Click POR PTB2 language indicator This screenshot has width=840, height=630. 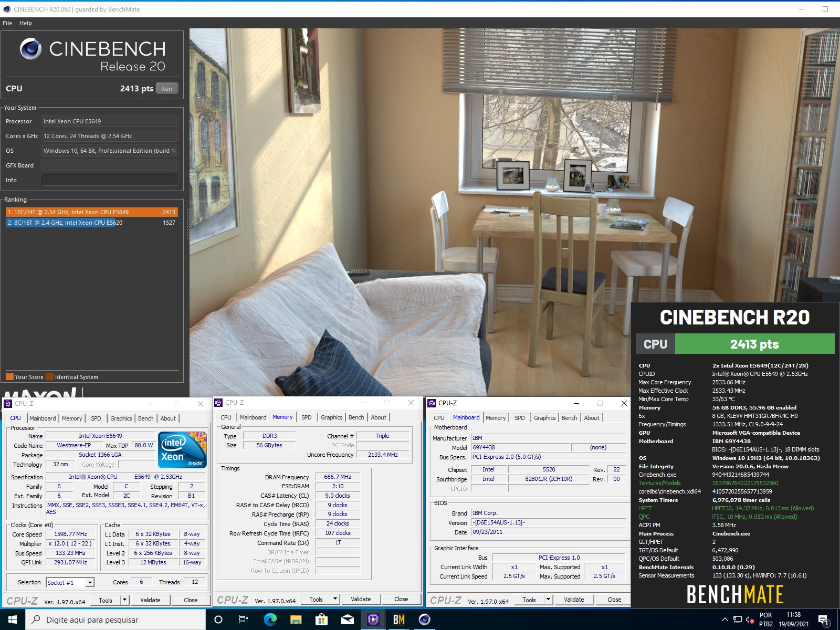coord(766,619)
